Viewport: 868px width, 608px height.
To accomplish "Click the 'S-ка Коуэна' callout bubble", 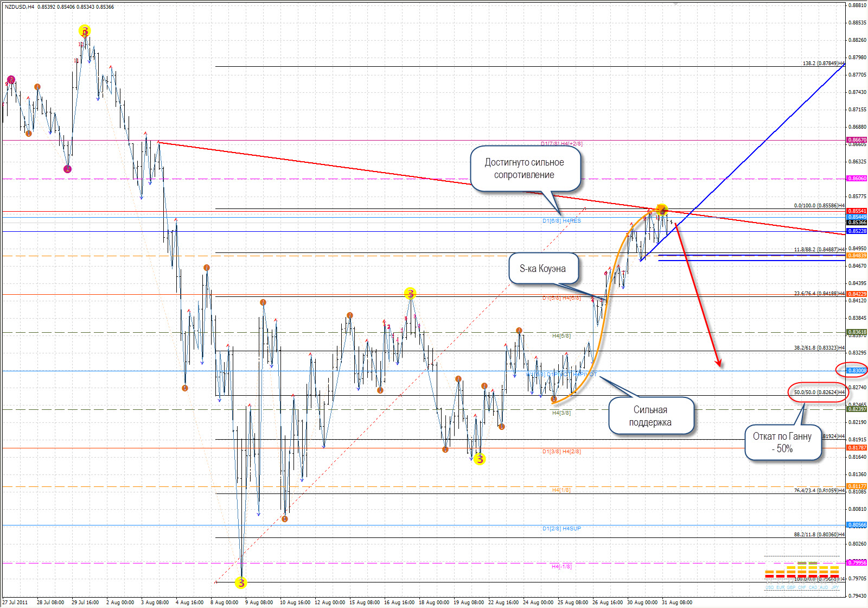I will pyautogui.click(x=542, y=269).
